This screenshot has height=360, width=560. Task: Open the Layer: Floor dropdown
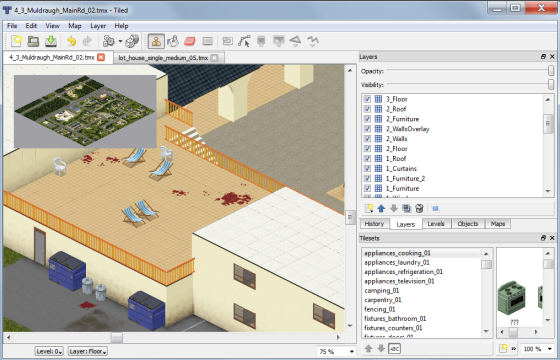tap(88, 351)
